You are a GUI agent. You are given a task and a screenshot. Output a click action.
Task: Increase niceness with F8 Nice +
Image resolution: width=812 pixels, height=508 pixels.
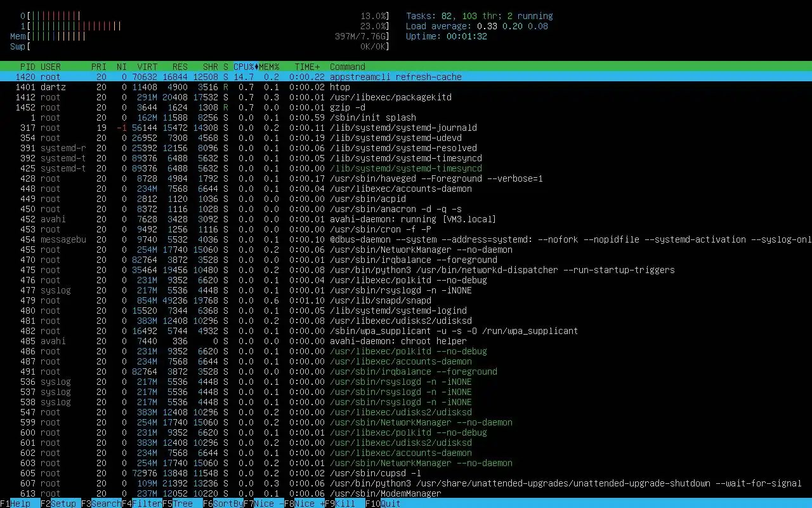click(304, 504)
